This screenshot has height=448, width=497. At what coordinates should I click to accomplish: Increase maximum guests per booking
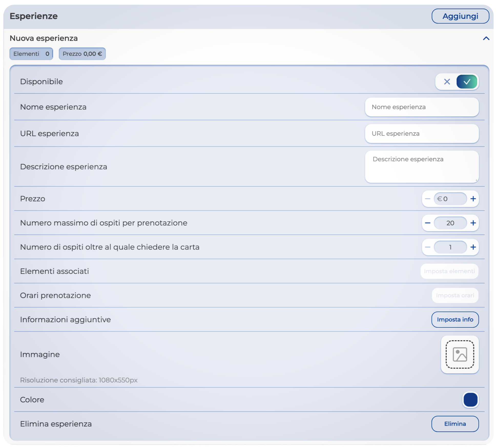[x=473, y=223]
